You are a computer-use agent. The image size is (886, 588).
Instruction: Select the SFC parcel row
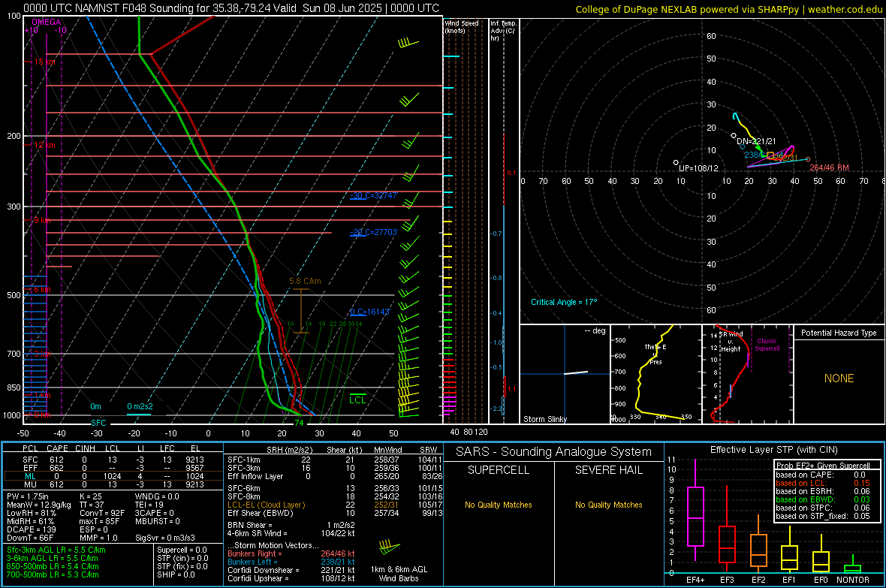point(113,460)
